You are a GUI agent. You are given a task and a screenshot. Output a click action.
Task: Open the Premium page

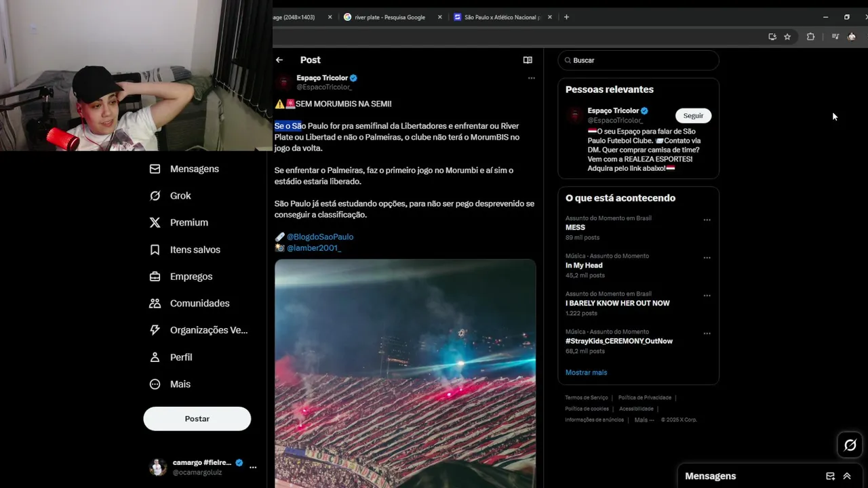pos(178,222)
